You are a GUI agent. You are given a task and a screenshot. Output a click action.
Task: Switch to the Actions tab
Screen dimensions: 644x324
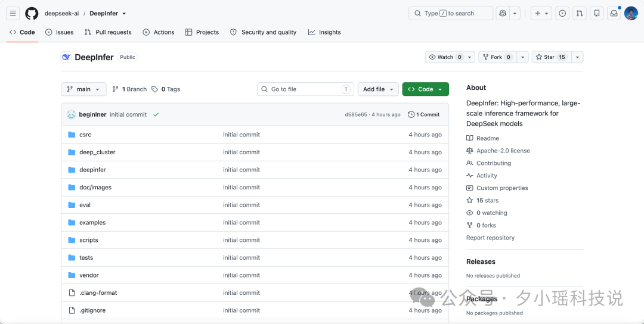(x=159, y=32)
